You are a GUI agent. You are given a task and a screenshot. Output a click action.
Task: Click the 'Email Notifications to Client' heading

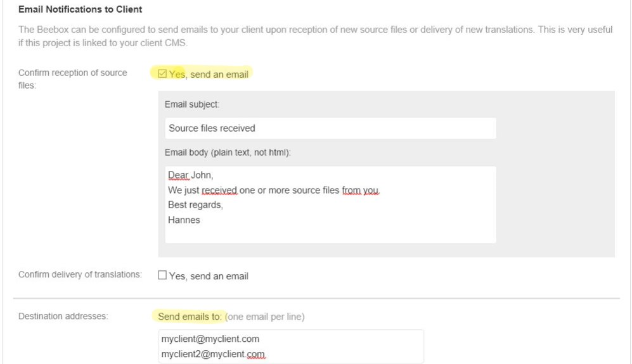[80, 9]
